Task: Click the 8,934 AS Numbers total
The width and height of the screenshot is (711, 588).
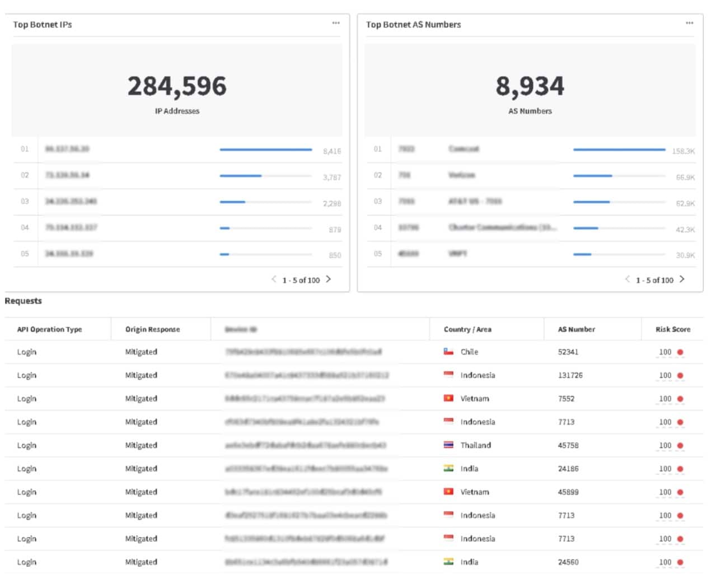Action: [x=530, y=87]
